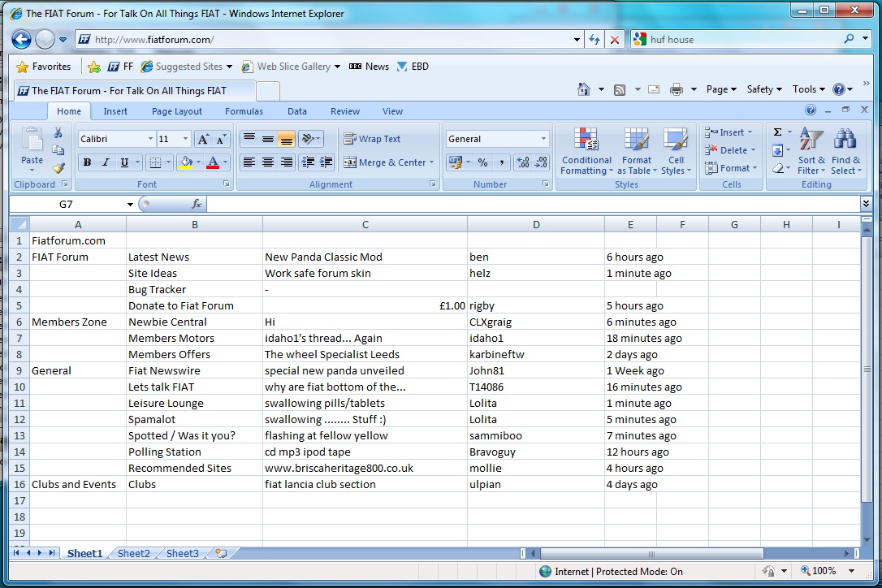The width and height of the screenshot is (882, 588).
Task: Select the Format Painter brush icon
Action: click(58, 167)
